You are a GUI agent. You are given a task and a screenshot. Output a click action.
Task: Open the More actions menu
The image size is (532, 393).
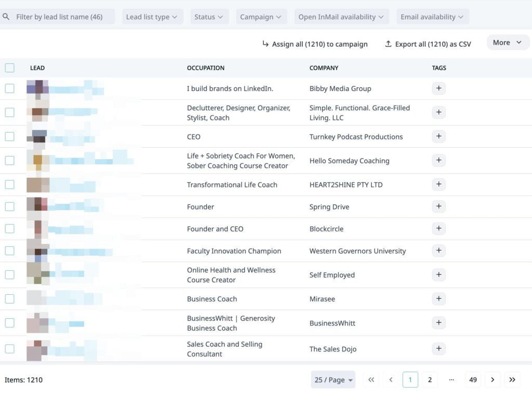click(508, 43)
